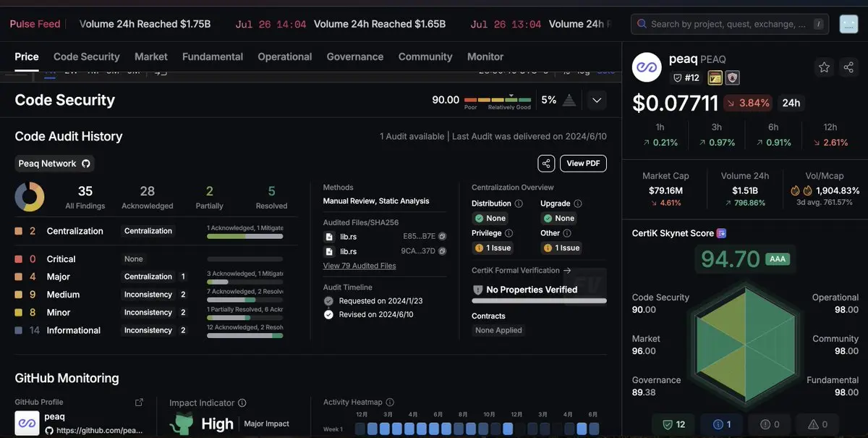The width and height of the screenshot is (868, 438).
Task: Open the yellow certificate badge
Action: coord(715,77)
